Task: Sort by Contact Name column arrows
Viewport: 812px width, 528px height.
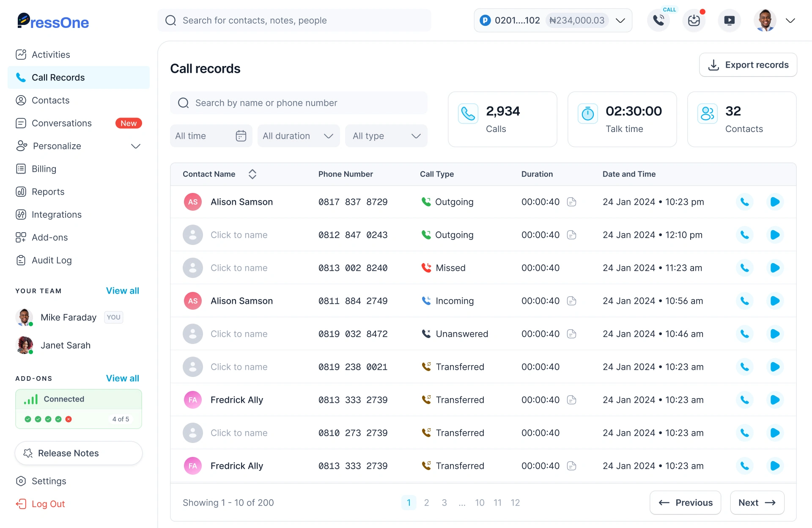Action: [252, 174]
